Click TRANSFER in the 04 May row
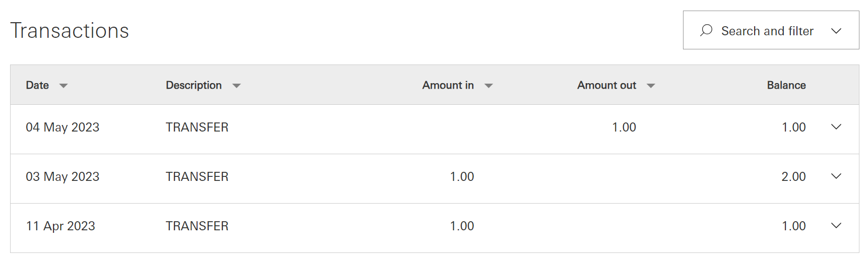Screen dimensions: 868x257 [197, 127]
